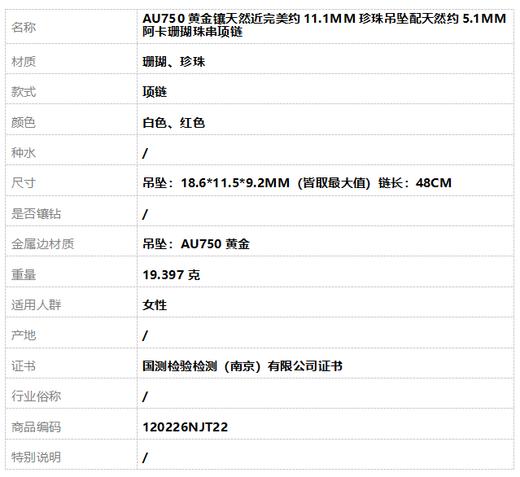
Task: Click the 证书 label
Action: (x=23, y=366)
